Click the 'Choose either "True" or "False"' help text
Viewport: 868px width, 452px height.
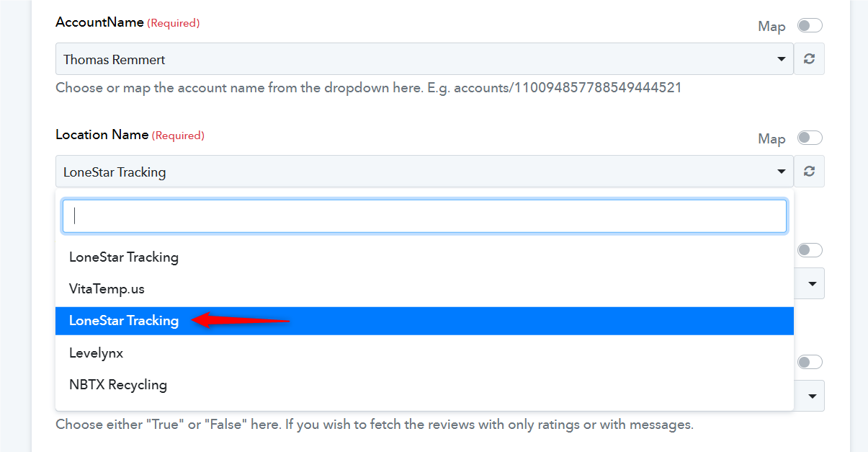click(x=375, y=425)
